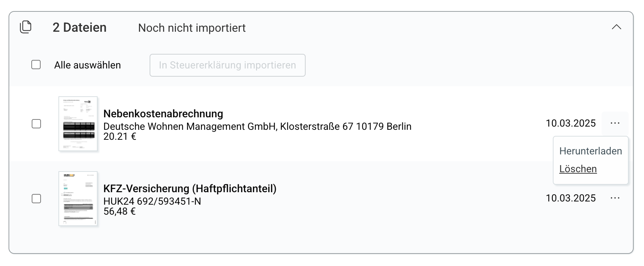Select the KFZ-Versicherung file checkbox
This screenshot has width=644, height=266.
[36, 199]
